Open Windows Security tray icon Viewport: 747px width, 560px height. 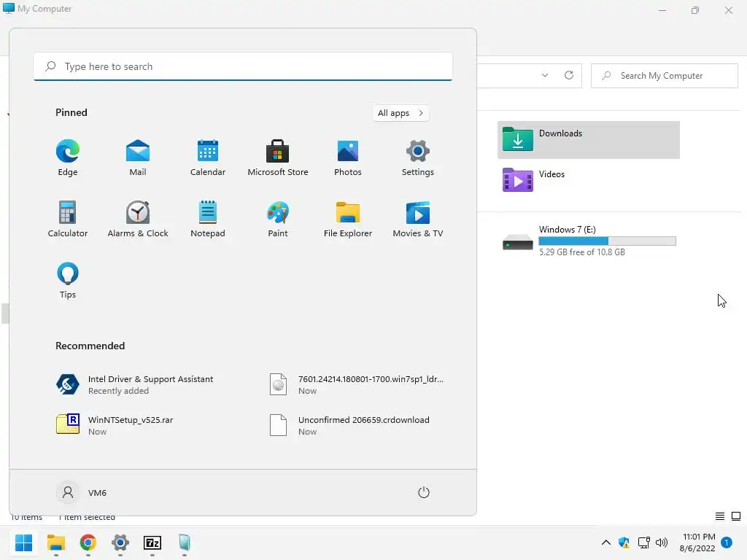click(624, 542)
